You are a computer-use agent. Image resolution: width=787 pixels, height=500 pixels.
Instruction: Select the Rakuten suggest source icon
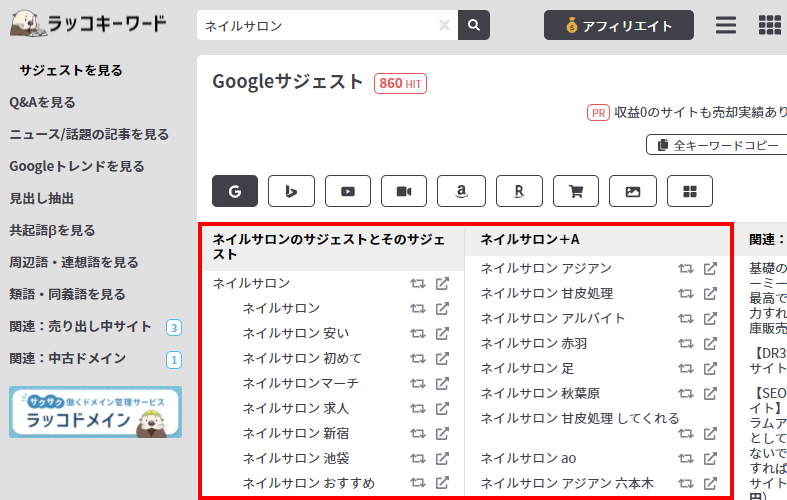coord(519,191)
